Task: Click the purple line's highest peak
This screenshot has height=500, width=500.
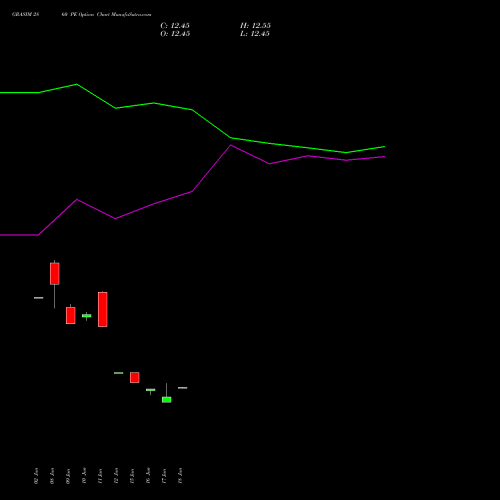Action: click(x=231, y=145)
